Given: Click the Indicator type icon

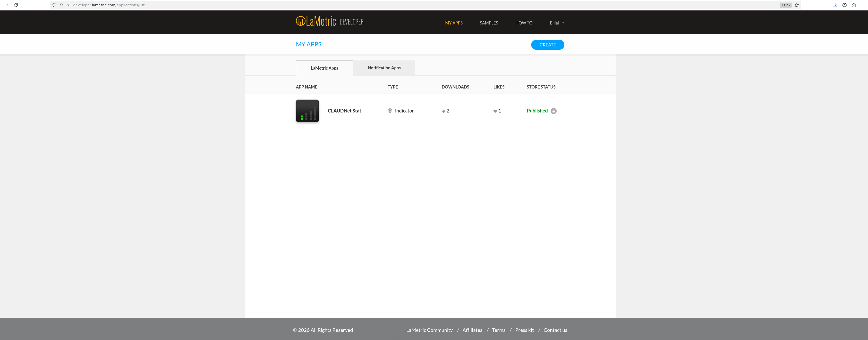Looking at the screenshot, I should point(390,111).
